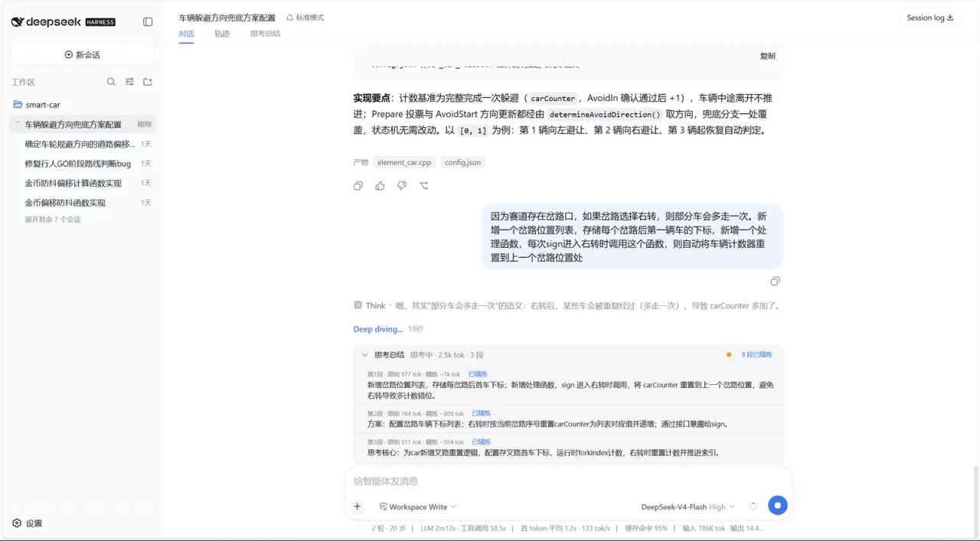Image resolution: width=980 pixels, height=541 pixels.
Task: Switch to the 对话 tab
Action: [x=186, y=34]
